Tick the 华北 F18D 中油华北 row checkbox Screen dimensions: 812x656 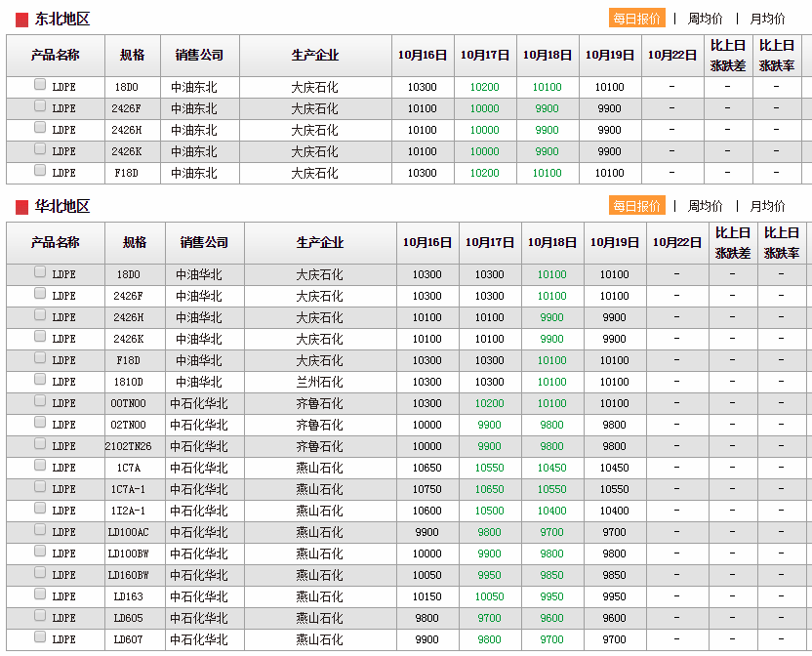pyautogui.click(x=40, y=357)
